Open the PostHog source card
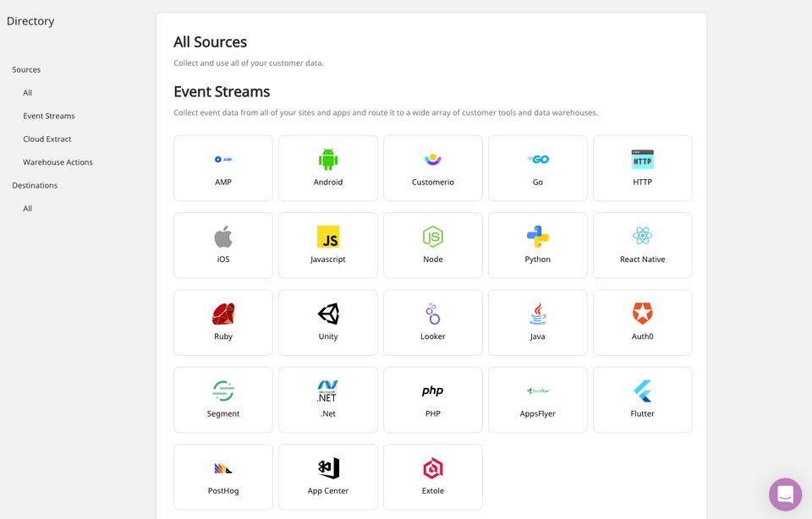Viewport: 812px width, 519px height. pos(223,477)
